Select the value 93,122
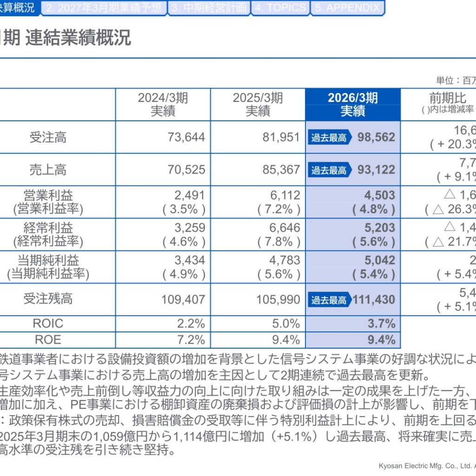Screen dimensions: 476x476 point(376,170)
